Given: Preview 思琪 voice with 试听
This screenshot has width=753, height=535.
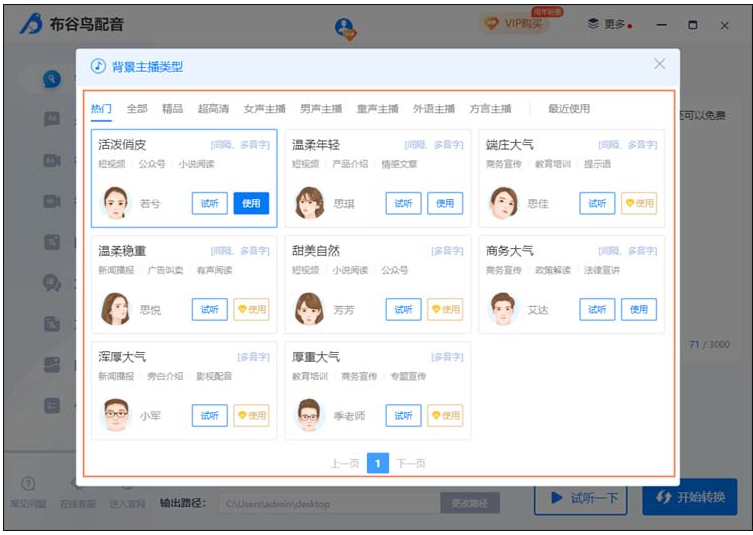Looking at the screenshot, I should click(403, 203).
